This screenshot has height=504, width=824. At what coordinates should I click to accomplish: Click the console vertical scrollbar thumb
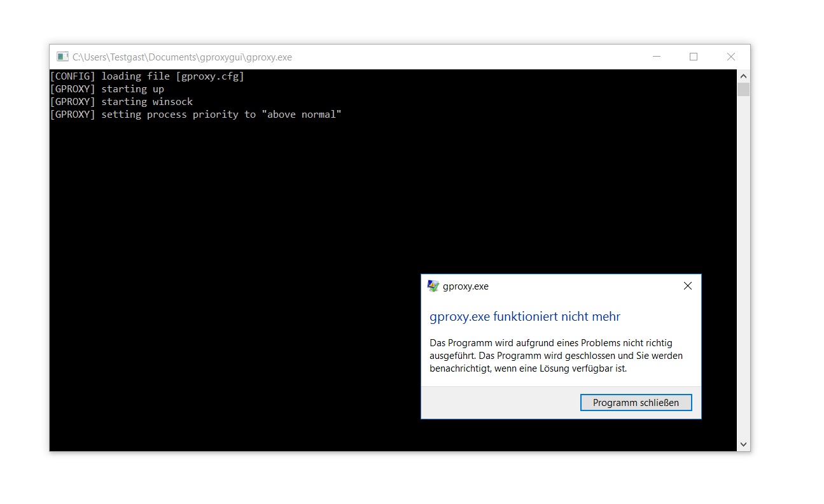click(743, 89)
